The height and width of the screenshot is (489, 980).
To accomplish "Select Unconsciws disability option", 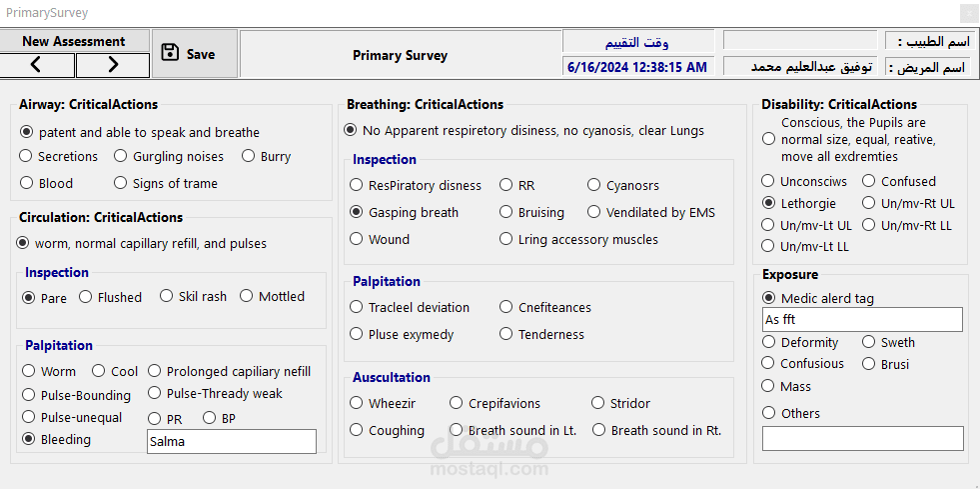I will pos(768,181).
